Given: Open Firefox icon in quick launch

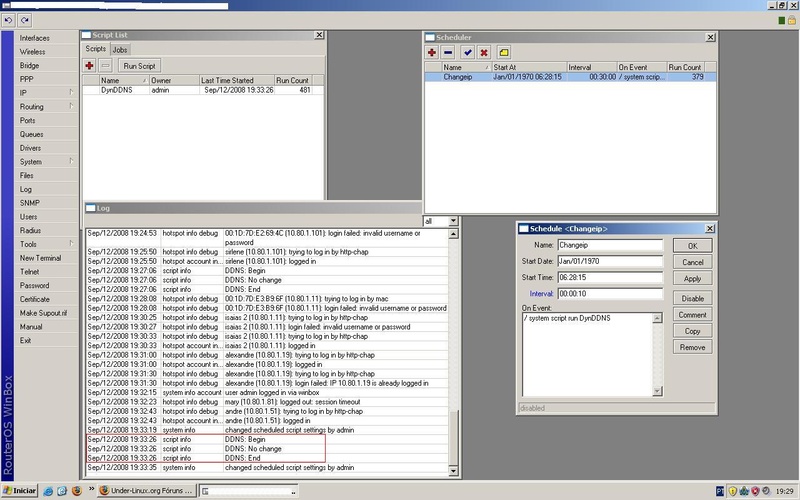Looking at the screenshot, I should (x=77, y=491).
